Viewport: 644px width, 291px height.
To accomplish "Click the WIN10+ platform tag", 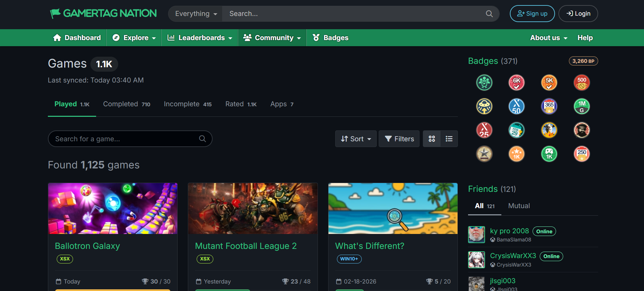I will pos(349,259).
